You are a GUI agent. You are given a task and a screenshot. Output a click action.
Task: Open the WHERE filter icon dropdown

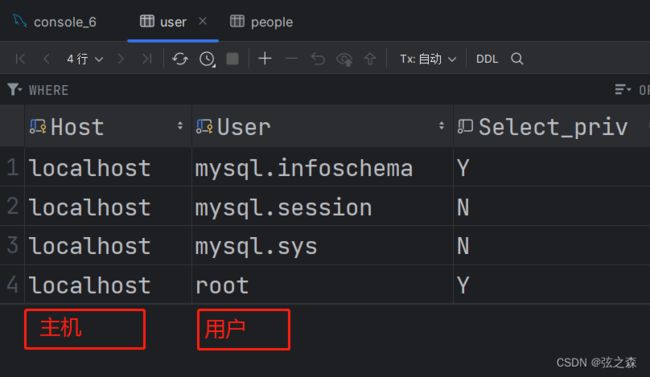[15, 89]
